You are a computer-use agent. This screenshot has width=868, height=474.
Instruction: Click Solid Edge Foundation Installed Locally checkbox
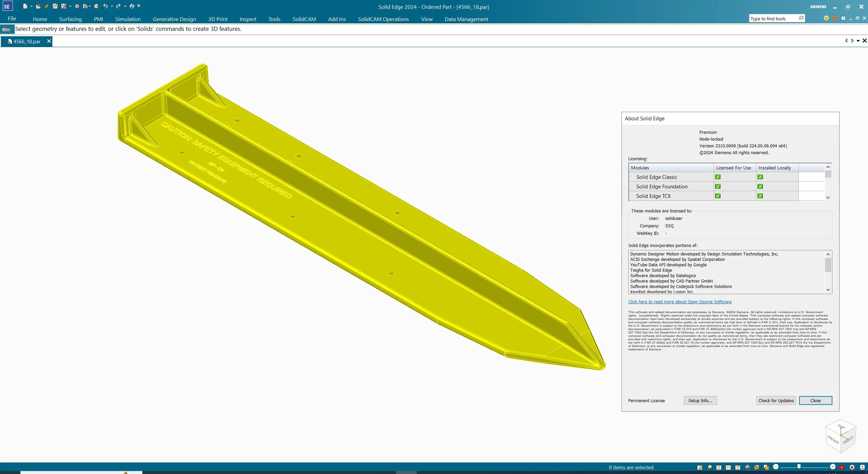(x=760, y=187)
